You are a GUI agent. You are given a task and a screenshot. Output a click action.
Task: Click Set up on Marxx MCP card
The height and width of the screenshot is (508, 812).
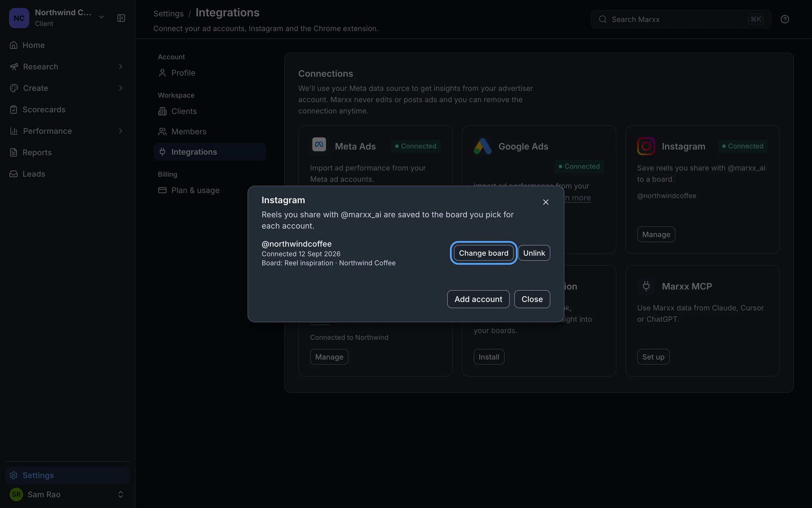tap(653, 357)
